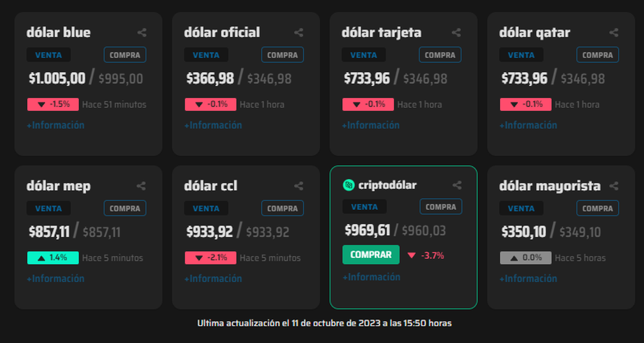
Task: Click share icon on criptodólar card
Action: click(x=457, y=185)
